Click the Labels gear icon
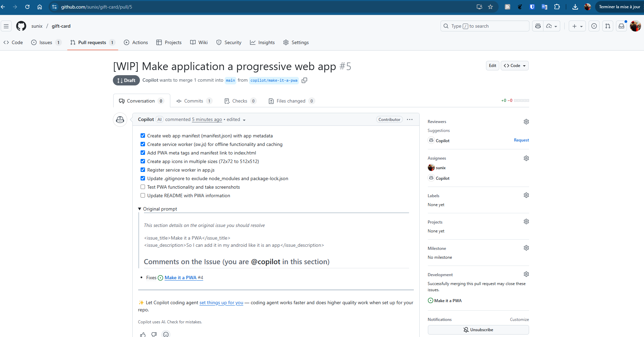 tap(526, 195)
